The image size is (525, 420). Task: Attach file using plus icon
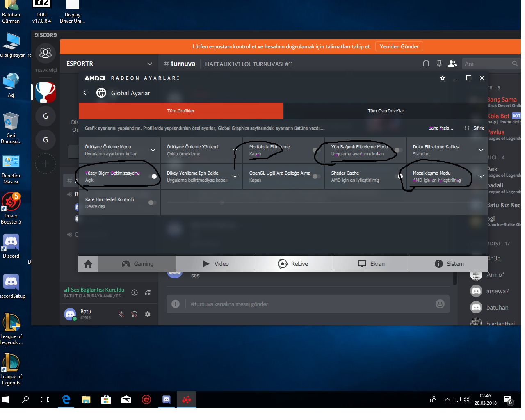pyautogui.click(x=176, y=304)
